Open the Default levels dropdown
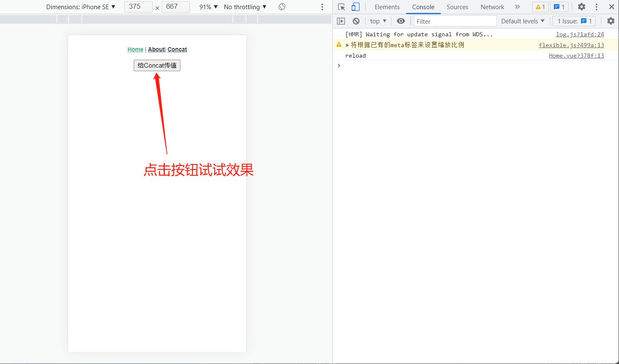 pos(522,21)
